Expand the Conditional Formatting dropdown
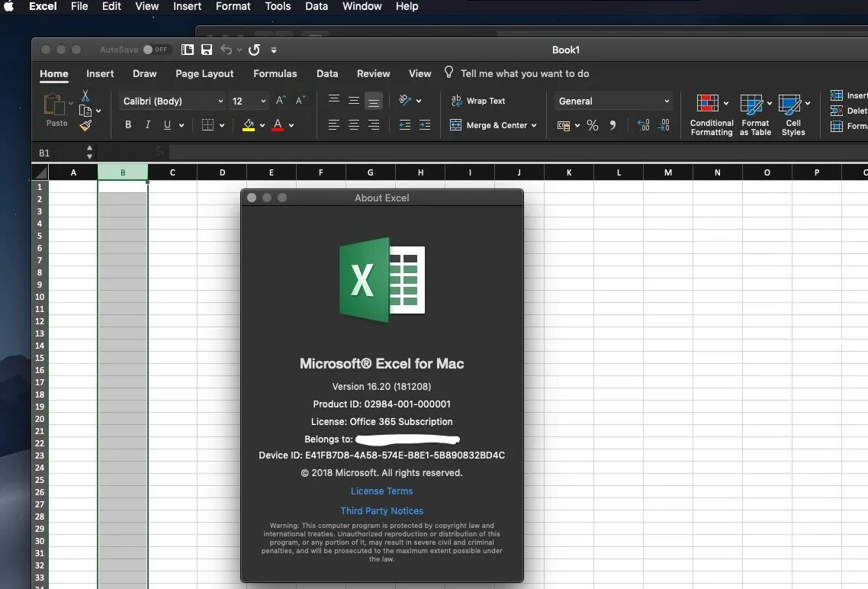The width and height of the screenshot is (868, 589). pos(725,104)
